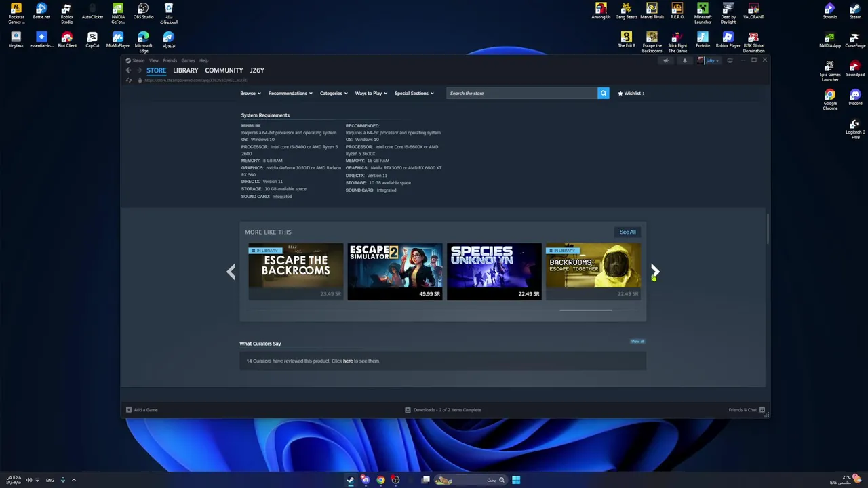Screen dimensions: 868x488
Task: Click Add a Game
Action: click(x=142, y=409)
